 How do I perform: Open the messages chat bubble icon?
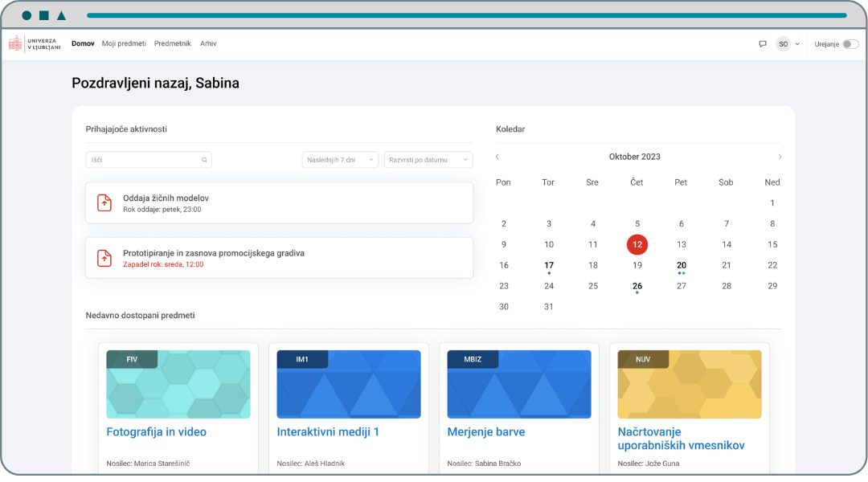pyautogui.click(x=762, y=43)
